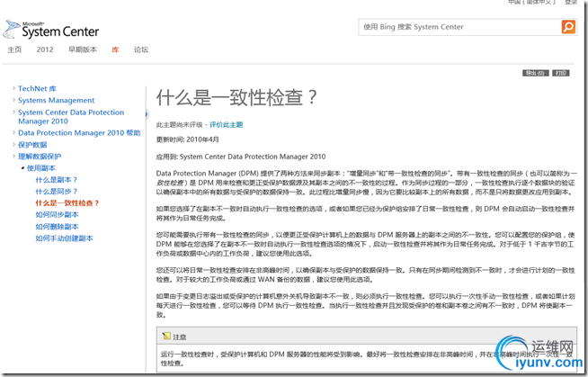The image size is (588, 377).
Task: Open the TechNet 库 link
Action: coord(37,88)
